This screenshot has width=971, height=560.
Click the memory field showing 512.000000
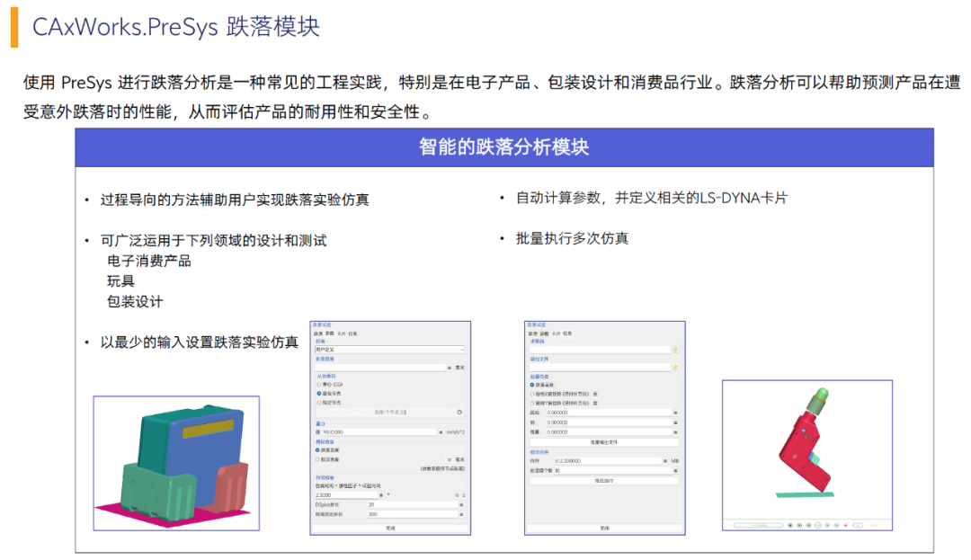point(608,461)
